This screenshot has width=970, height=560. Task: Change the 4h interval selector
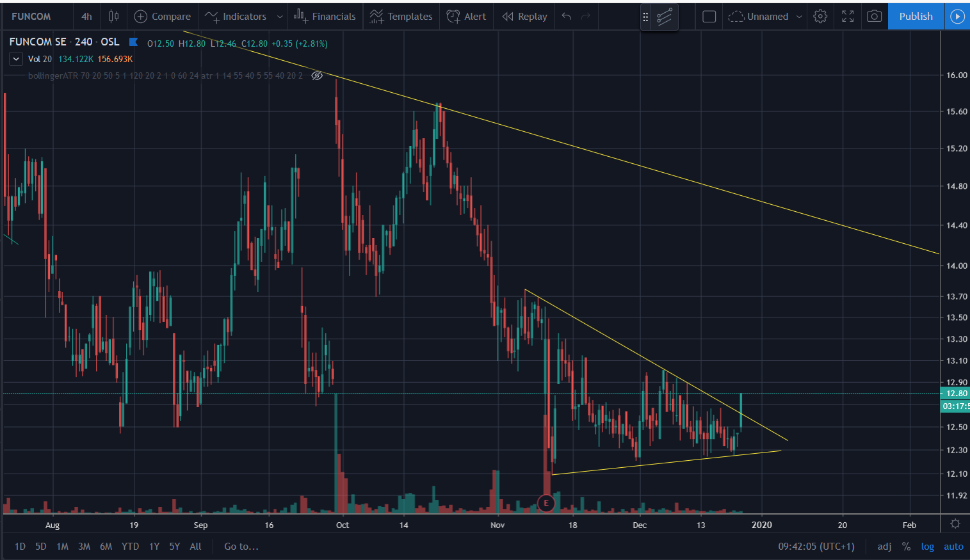pos(86,16)
